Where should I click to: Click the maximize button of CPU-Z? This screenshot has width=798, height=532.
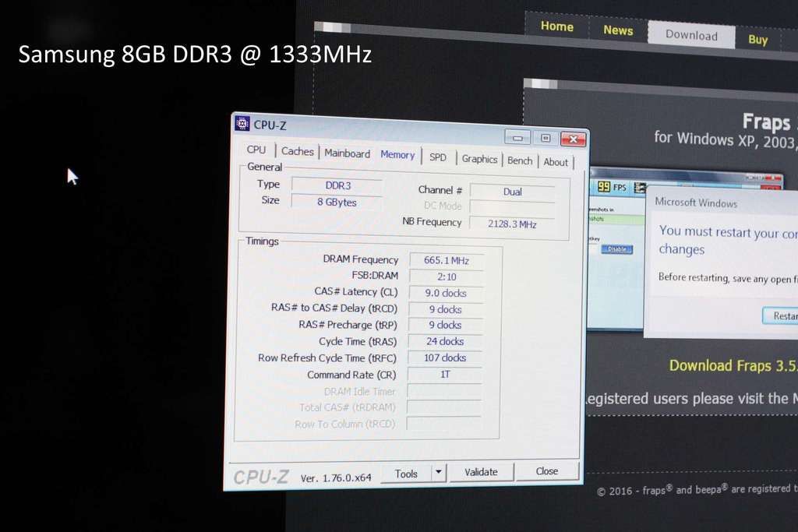click(x=546, y=139)
